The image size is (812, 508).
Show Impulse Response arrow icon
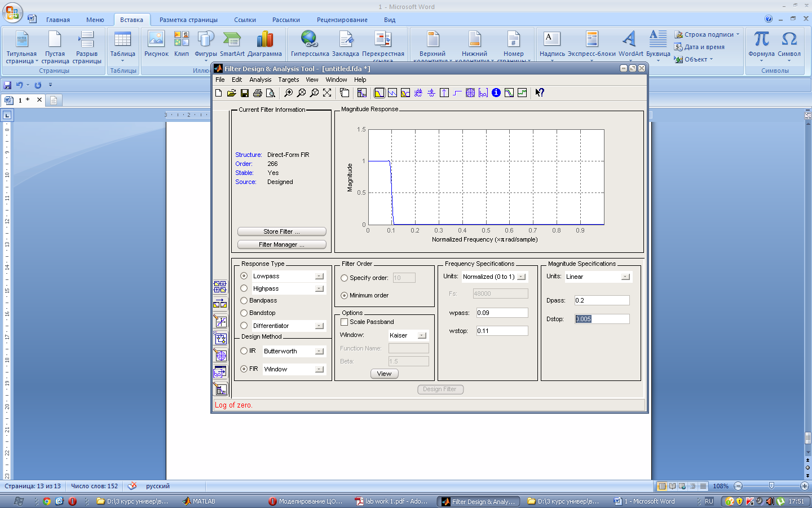(444, 93)
